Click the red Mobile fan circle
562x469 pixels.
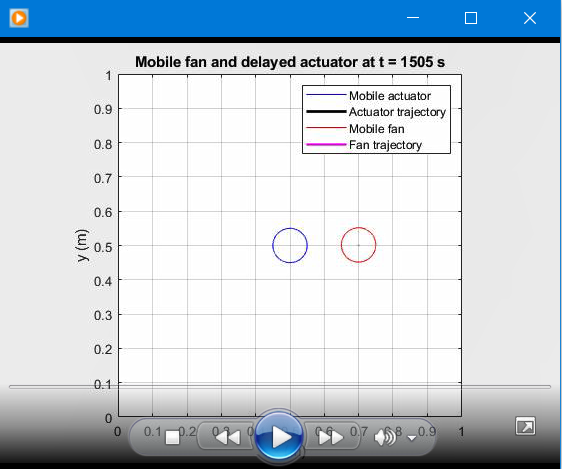(358, 245)
